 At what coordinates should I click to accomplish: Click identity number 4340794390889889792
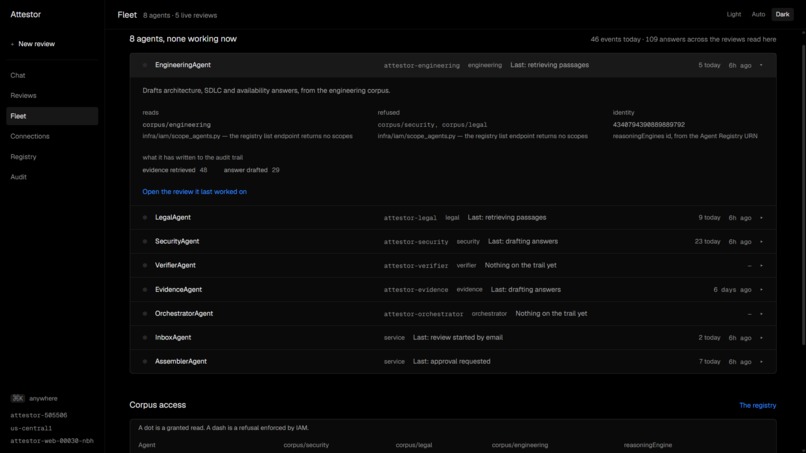pos(649,125)
